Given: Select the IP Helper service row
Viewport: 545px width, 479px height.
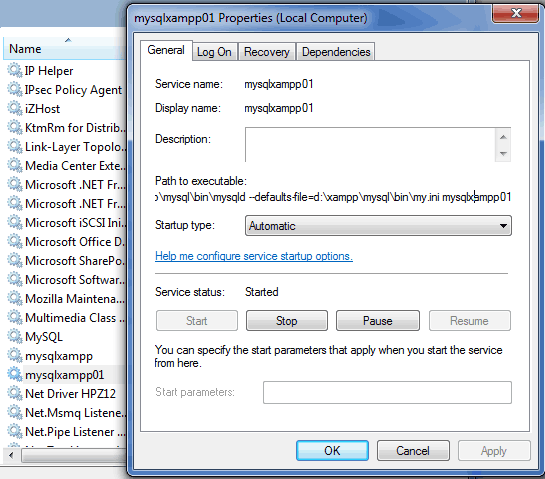Looking at the screenshot, I should [49, 71].
